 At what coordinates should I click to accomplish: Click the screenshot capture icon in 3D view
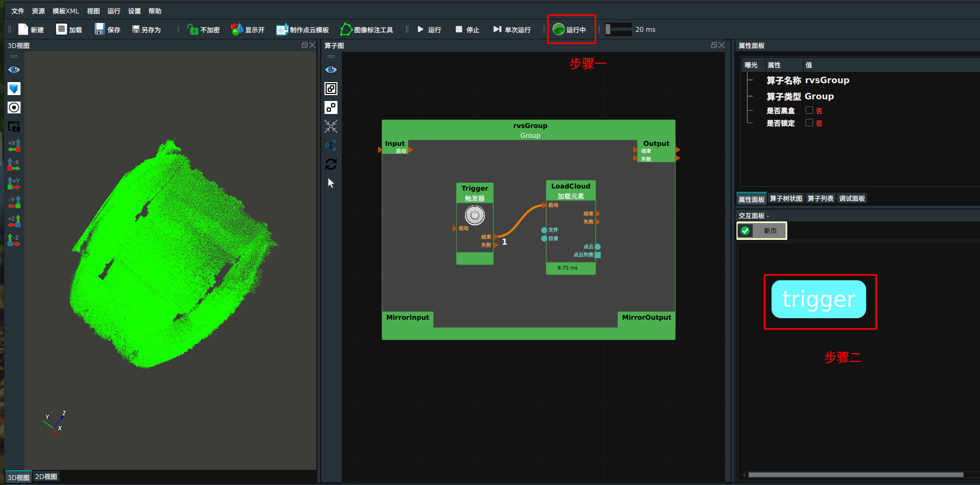[14, 126]
